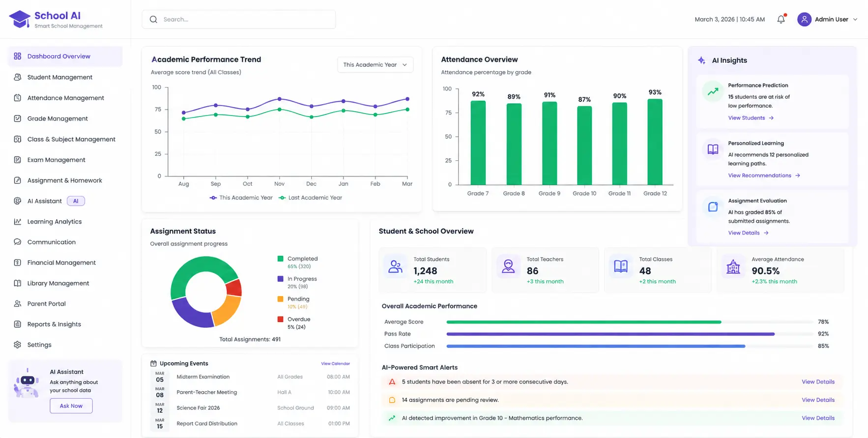Follow the View Recommendations link
The image size is (868, 438).
point(764,175)
